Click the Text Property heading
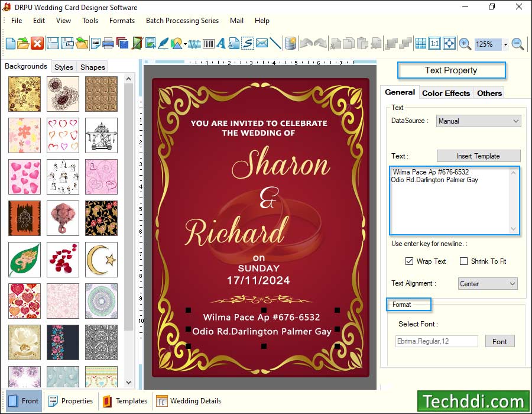The width and height of the screenshot is (532, 414). pos(451,70)
